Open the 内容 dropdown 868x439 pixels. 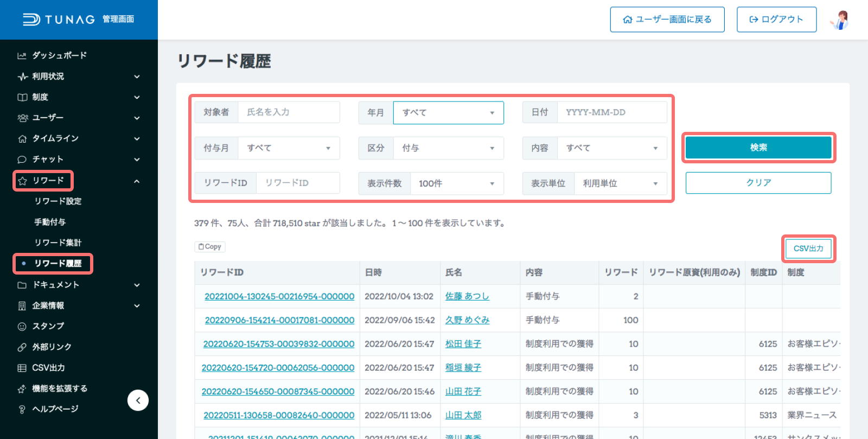click(612, 148)
